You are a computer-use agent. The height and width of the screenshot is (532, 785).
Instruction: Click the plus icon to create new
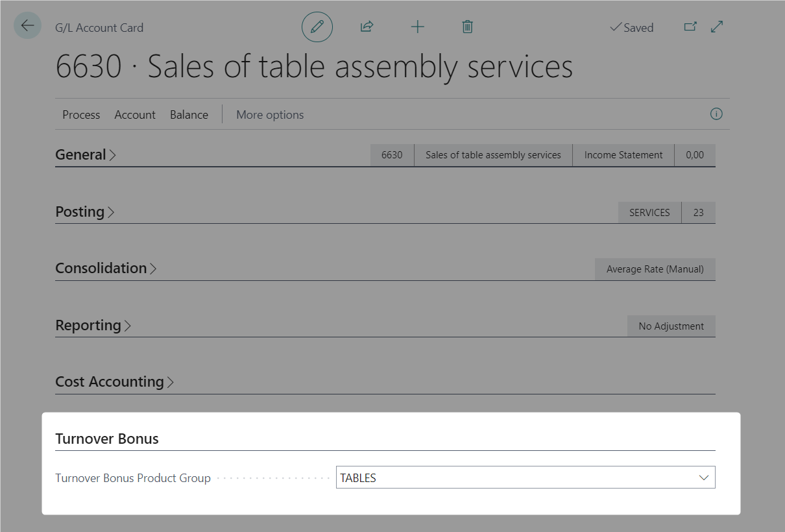417,27
